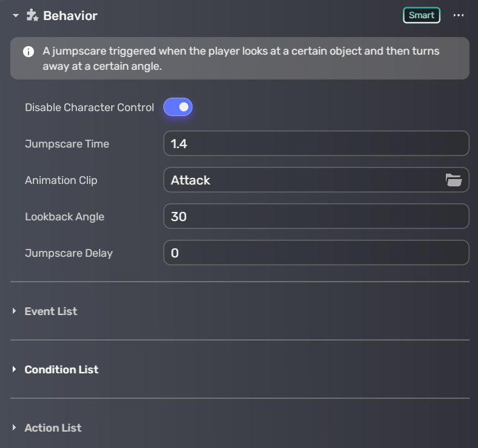
Task: Click the jumpscare description text
Action: click(241, 58)
